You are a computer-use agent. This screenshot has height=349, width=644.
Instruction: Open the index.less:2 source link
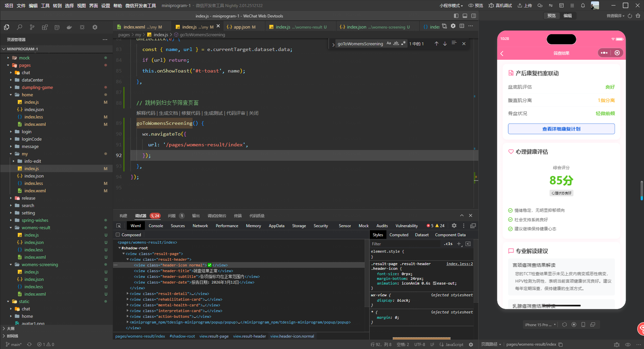(459, 264)
